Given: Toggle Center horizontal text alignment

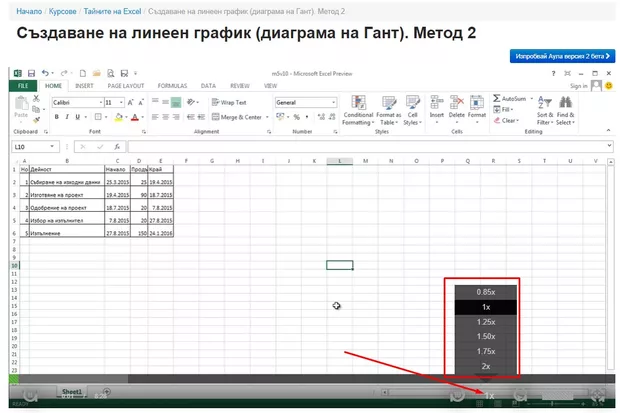Looking at the screenshot, I should pyautogui.click(x=165, y=117).
